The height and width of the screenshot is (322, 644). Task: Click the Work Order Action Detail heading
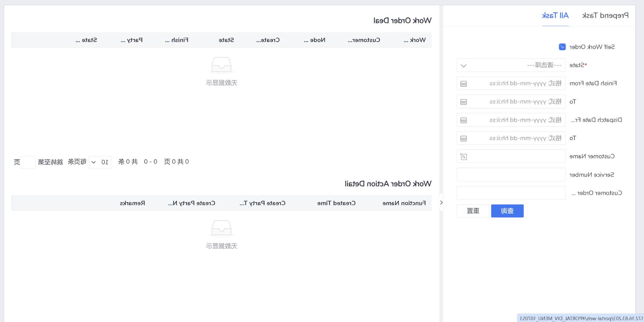click(x=388, y=184)
